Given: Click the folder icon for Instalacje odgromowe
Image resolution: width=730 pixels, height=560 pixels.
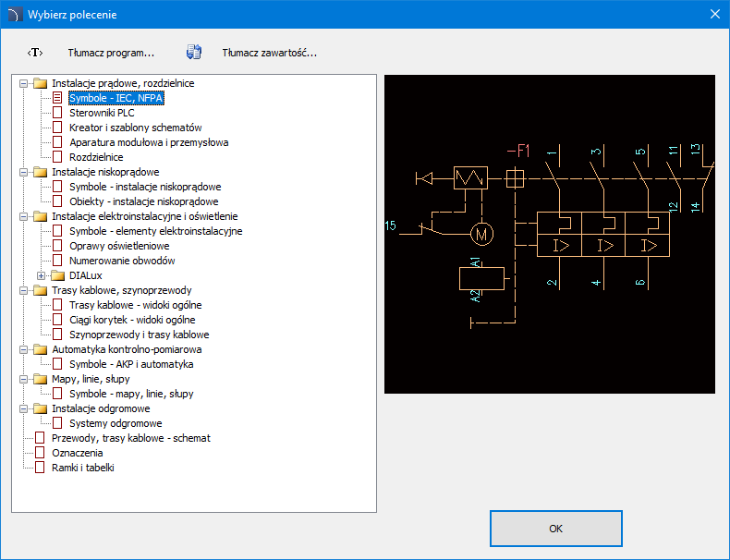Looking at the screenshot, I should [40, 408].
